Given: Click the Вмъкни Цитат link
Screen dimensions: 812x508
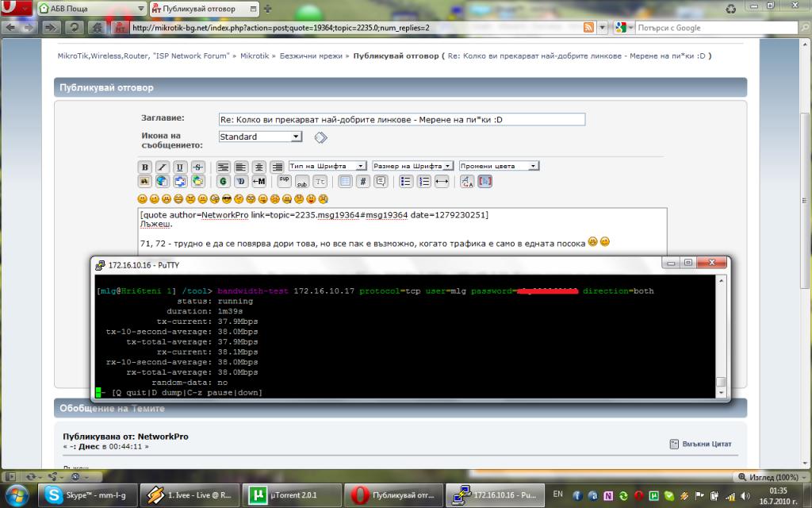Looking at the screenshot, I should pos(706,444).
